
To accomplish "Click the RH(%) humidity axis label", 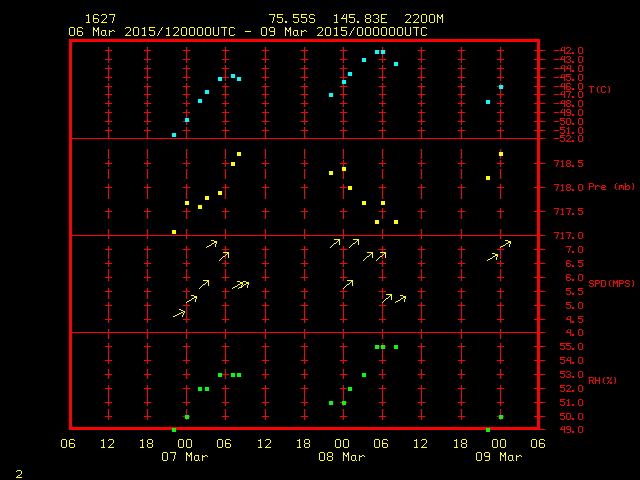I will 602,381.
